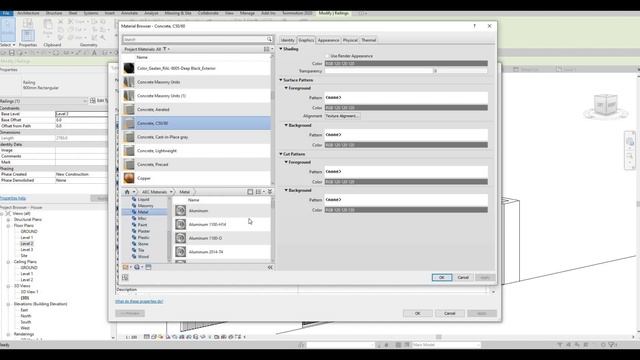Select the Copper material thumbnail
640x360 pixels.
click(x=129, y=178)
